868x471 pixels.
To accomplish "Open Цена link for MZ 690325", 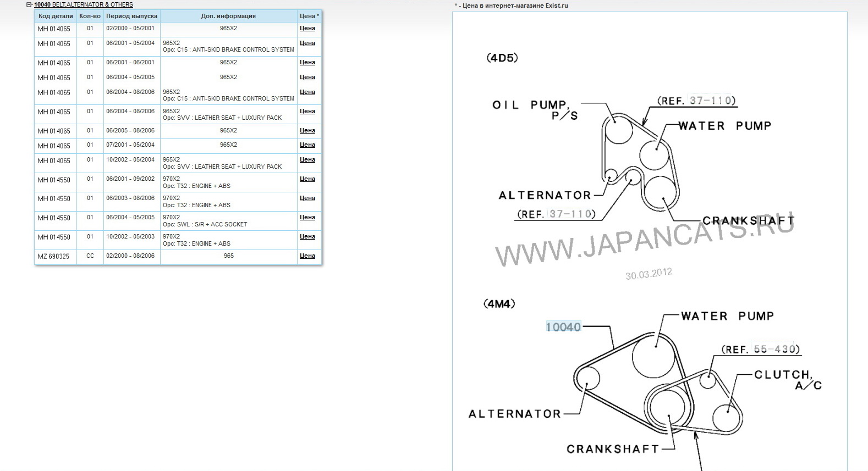I will pos(307,256).
